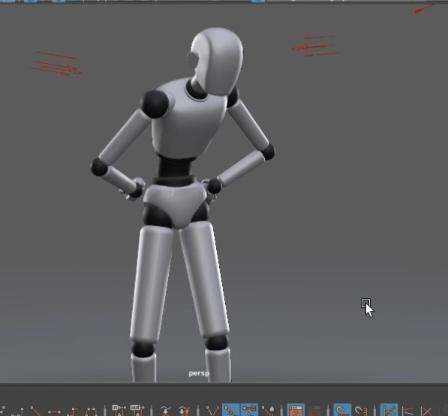The height and width of the screenshot is (416, 448).
Task: Click the stepped tangent corner icon
Action: click(x=73, y=411)
